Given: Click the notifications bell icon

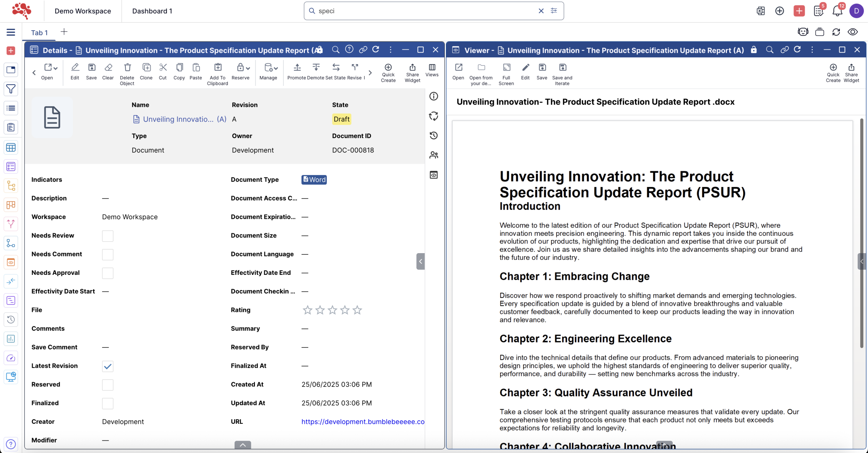Looking at the screenshot, I should [x=837, y=11].
